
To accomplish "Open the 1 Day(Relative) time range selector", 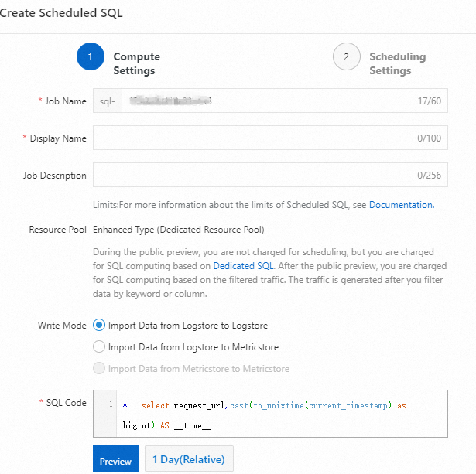I will point(189,459).
